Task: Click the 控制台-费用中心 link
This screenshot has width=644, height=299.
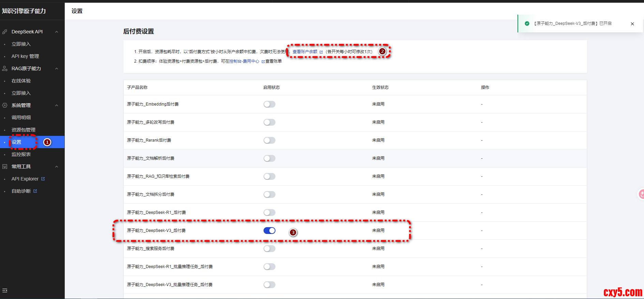Action: click(244, 61)
